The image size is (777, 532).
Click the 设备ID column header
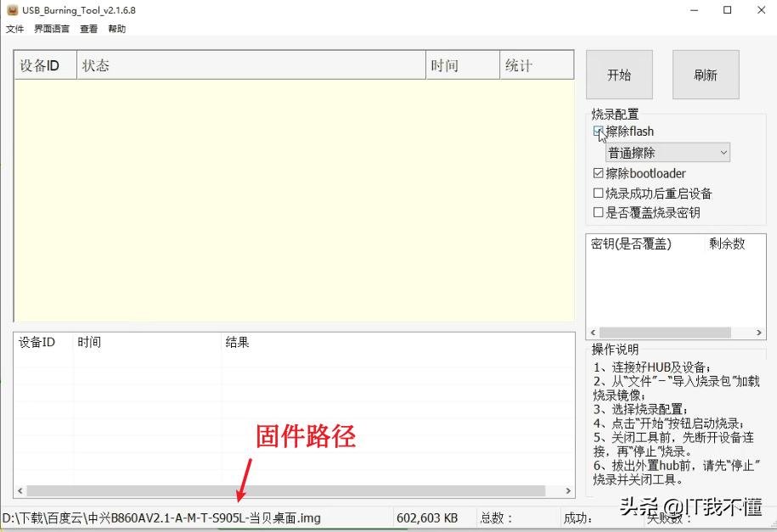42,64
